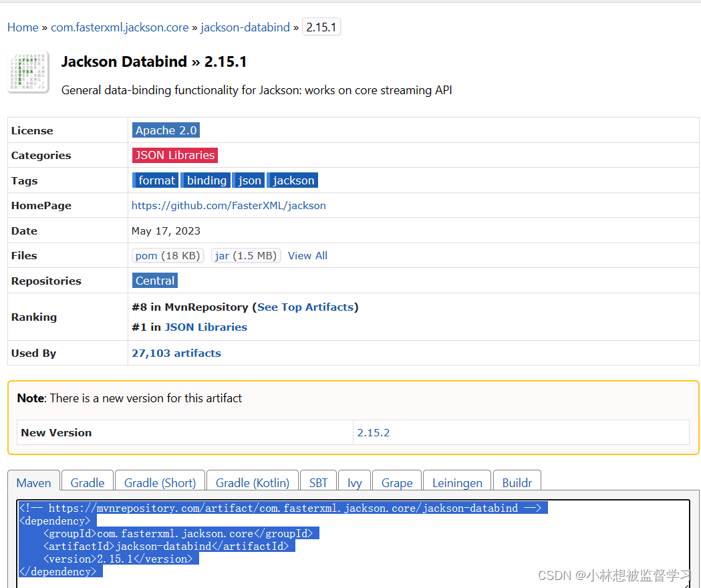Select the Ivy tab
Screen dimensions: 701x588
tap(354, 482)
